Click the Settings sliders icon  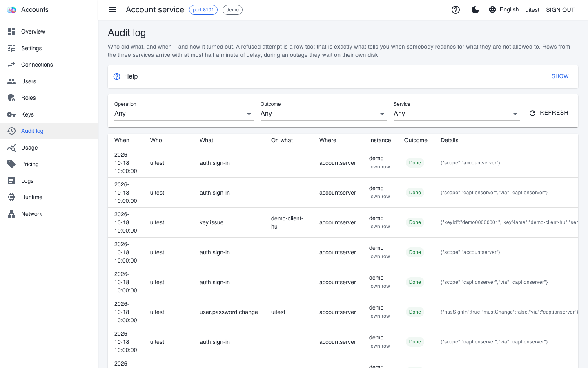click(x=11, y=48)
